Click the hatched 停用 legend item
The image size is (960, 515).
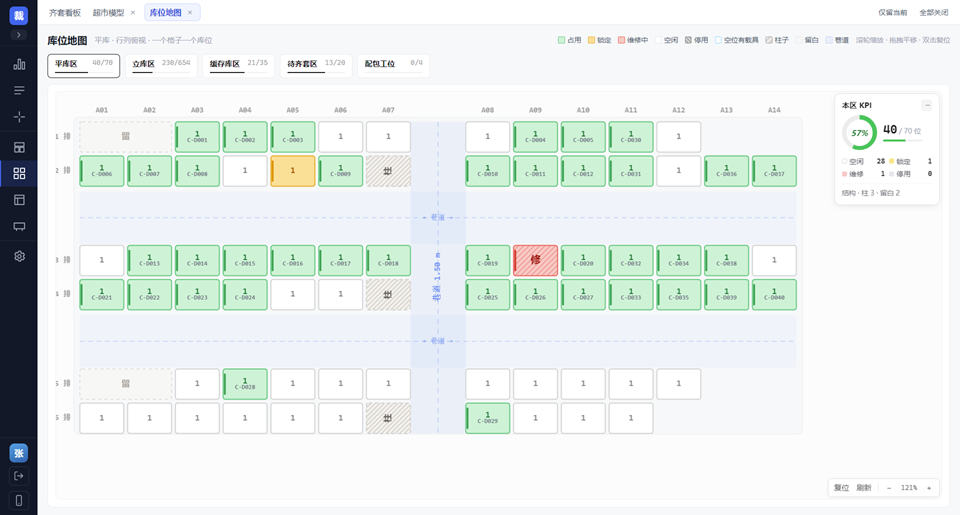click(697, 40)
